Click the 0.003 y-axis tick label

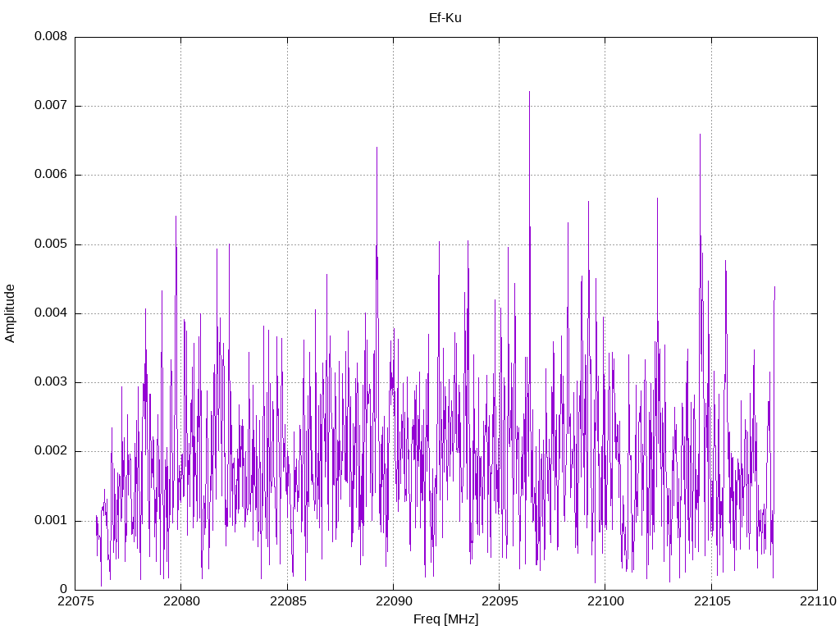(50, 382)
